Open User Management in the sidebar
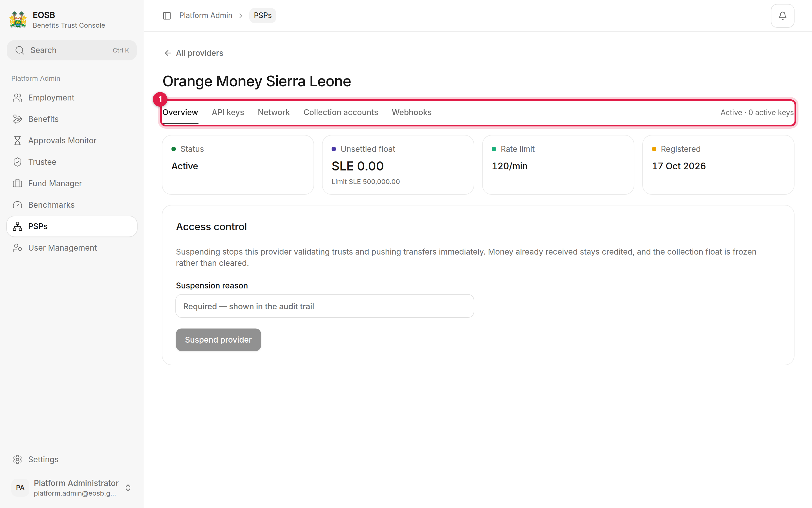The image size is (812, 508). [72, 248]
